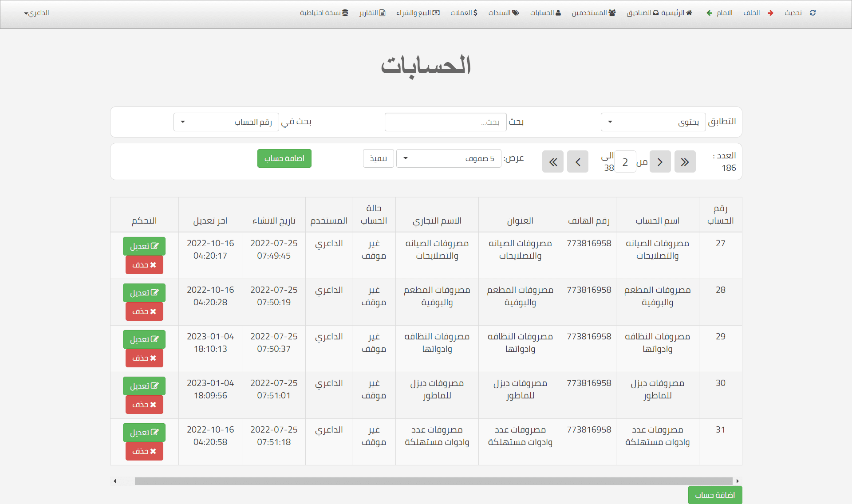Go to the previous page with the single chevron
This screenshot has width=852, height=504.
[660, 162]
